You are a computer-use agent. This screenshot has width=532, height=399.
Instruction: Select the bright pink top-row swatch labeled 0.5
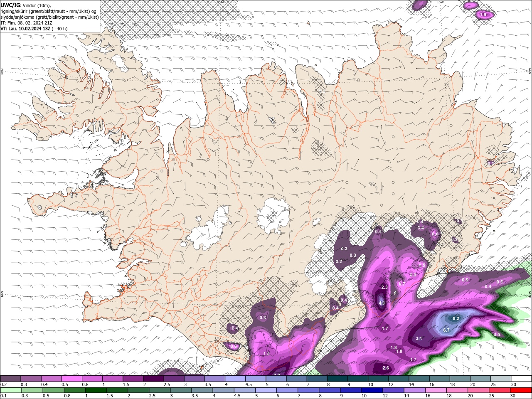coord(71,379)
